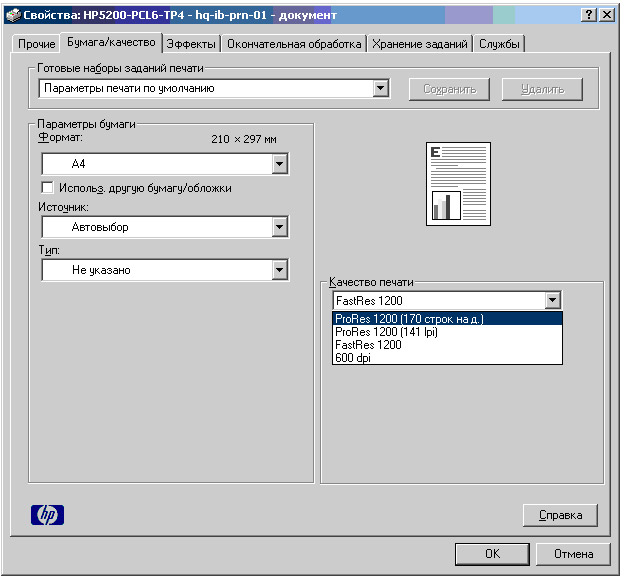Click the HP logo icon
Screen dimensions: 626x581
tap(48, 515)
